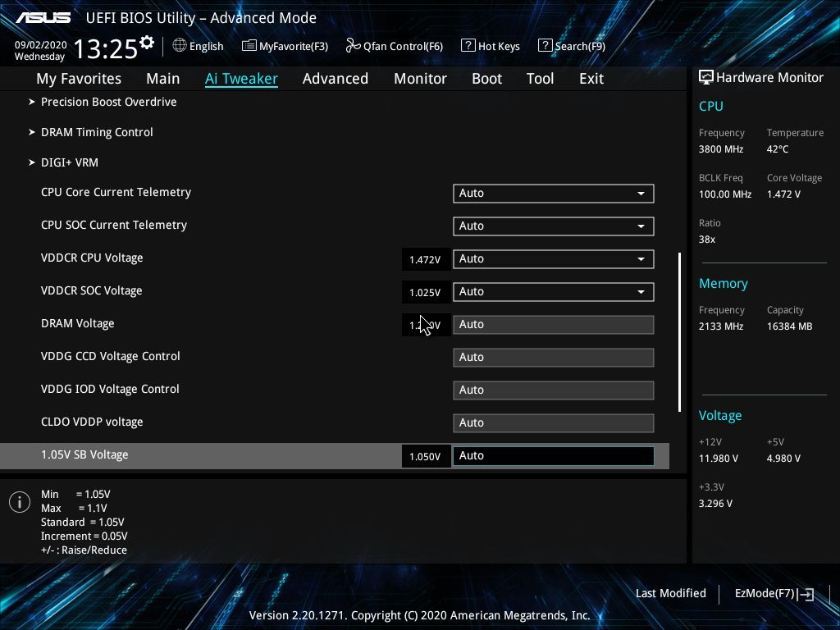Click the Hardware Monitor screen icon
This screenshot has height=630, width=840.
tap(706, 77)
